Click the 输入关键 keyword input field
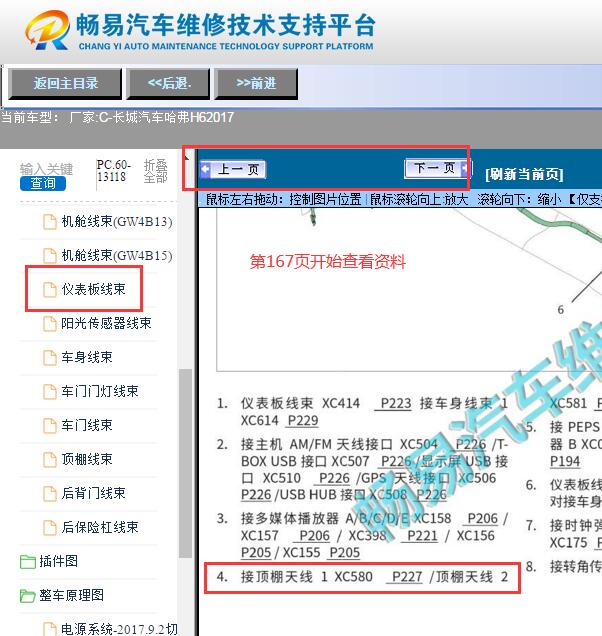 [x=46, y=169]
